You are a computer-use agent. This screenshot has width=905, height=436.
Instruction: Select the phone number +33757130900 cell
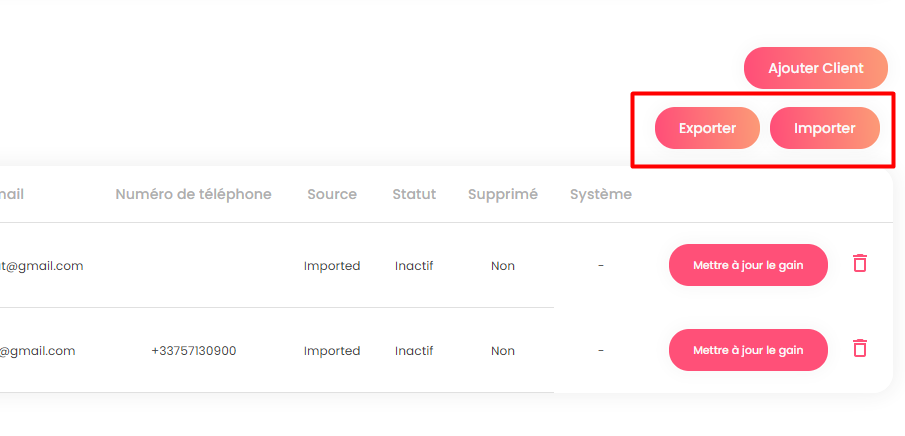pyautogui.click(x=194, y=351)
